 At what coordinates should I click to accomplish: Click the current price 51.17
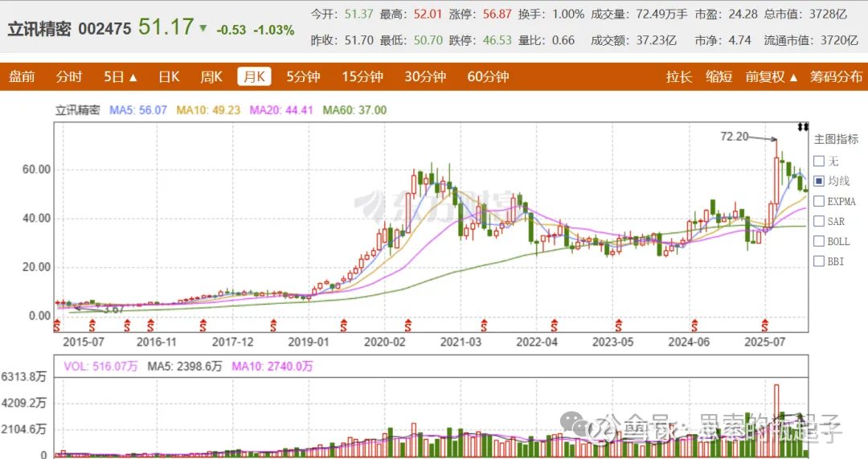click(166, 27)
